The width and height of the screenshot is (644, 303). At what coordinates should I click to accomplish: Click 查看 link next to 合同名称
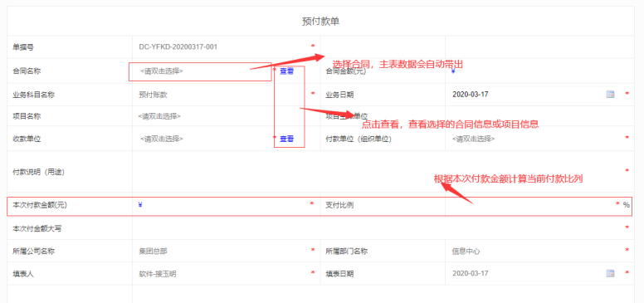[x=286, y=71]
